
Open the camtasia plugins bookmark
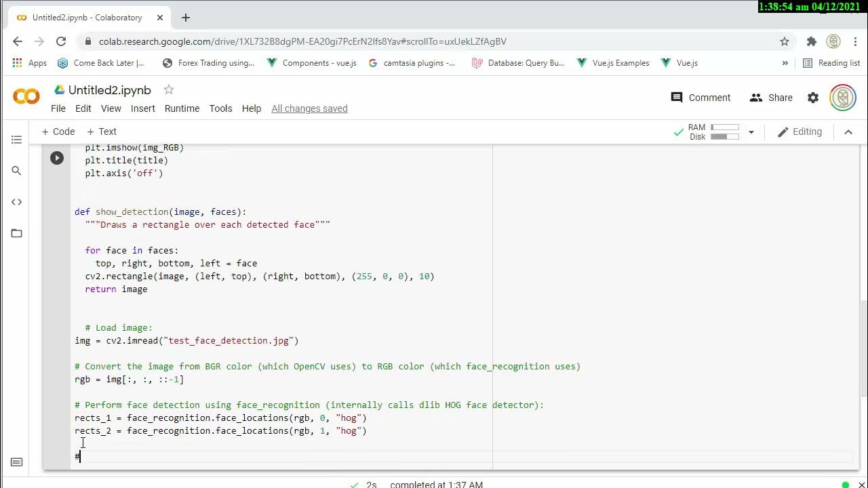(x=412, y=63)
